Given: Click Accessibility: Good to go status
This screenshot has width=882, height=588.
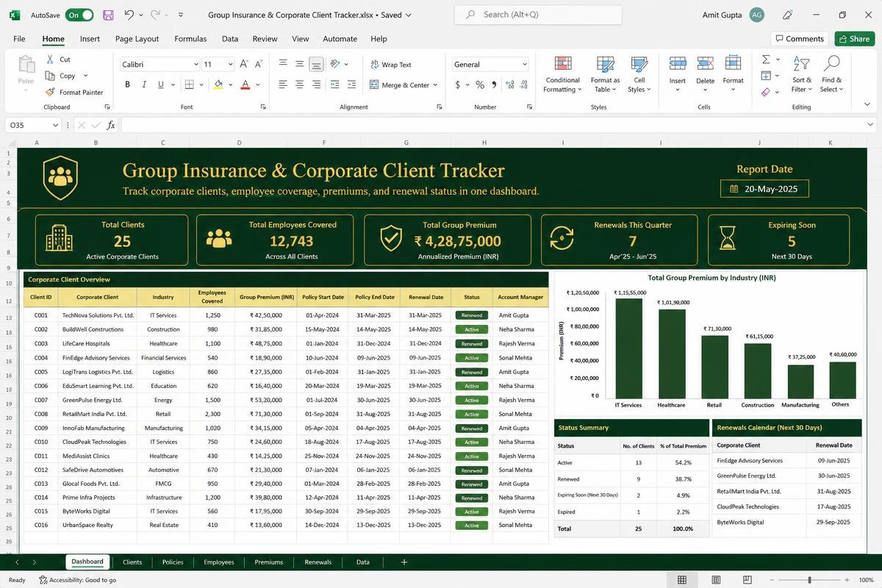Looking at the screenshot, I should [77, 580].
